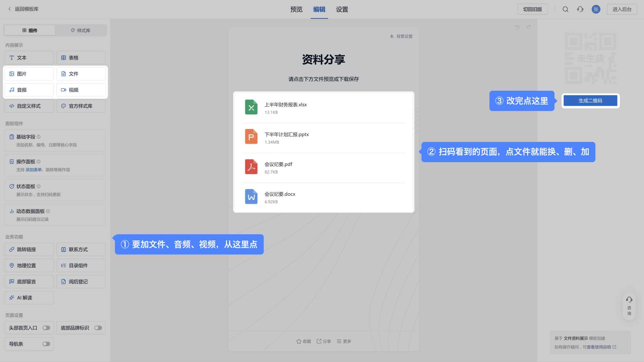Open 自定义样式 custom style component
644x362 pixels.
29,106
